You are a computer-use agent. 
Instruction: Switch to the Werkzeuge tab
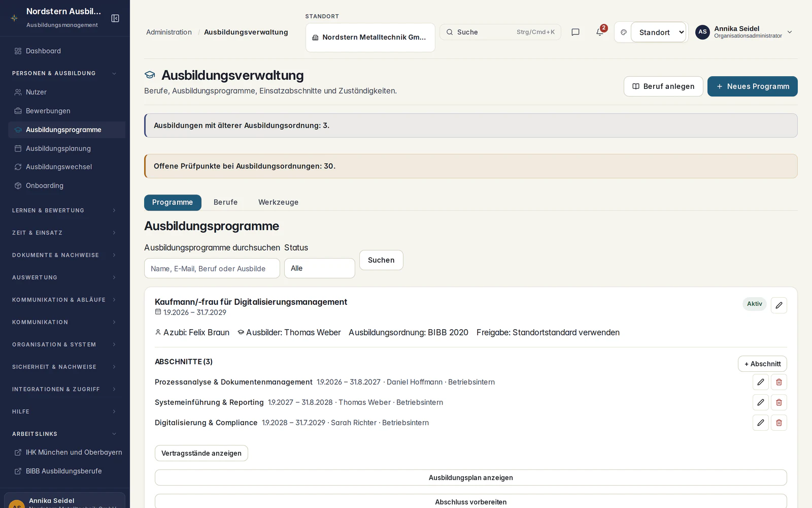[x=278, y=202]
